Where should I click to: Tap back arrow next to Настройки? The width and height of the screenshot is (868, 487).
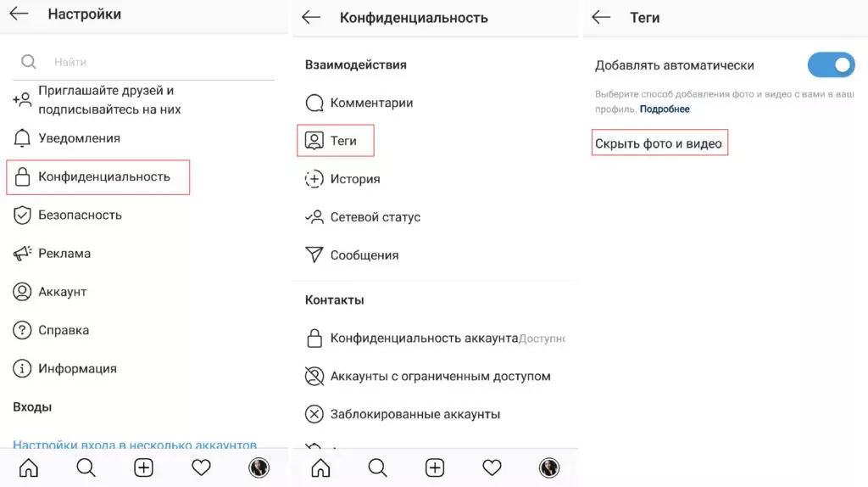pos(19,14)
